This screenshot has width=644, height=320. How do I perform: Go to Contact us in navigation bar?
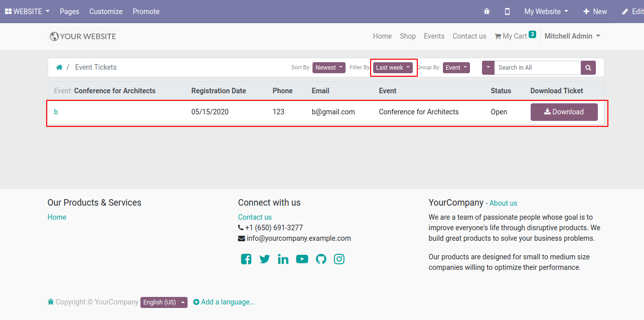click(469, 36)
